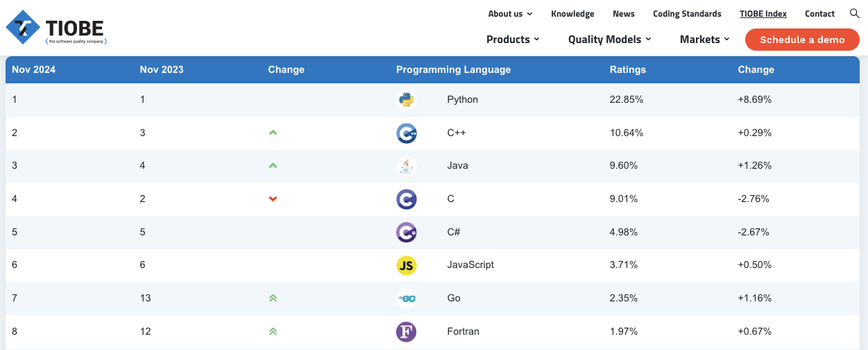
Task: Open Coding Standards page
Action: click(x=687, y=14)
